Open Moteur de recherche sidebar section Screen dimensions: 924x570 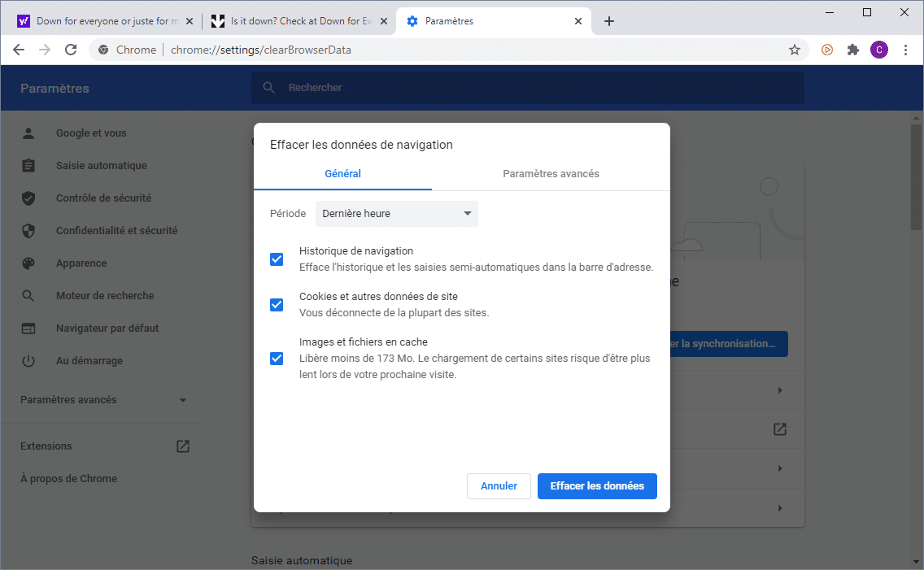coord(103,296)
